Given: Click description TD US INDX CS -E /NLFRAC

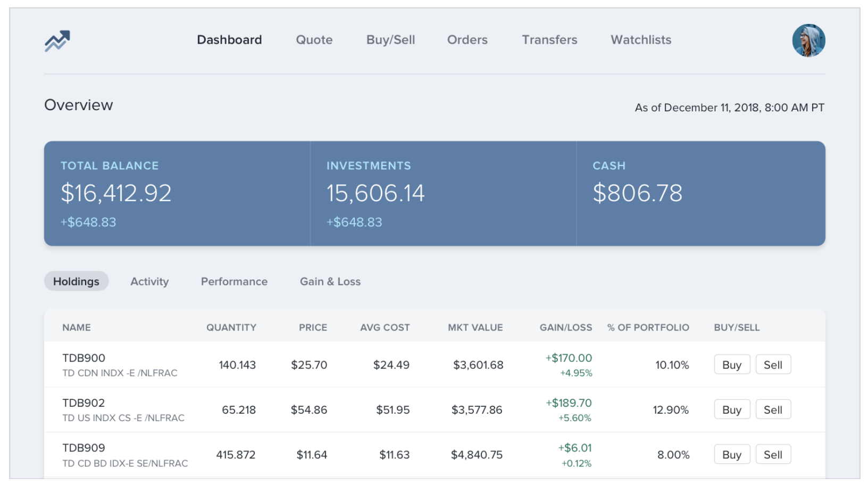Looking at the screenshot, I should 123,418.
